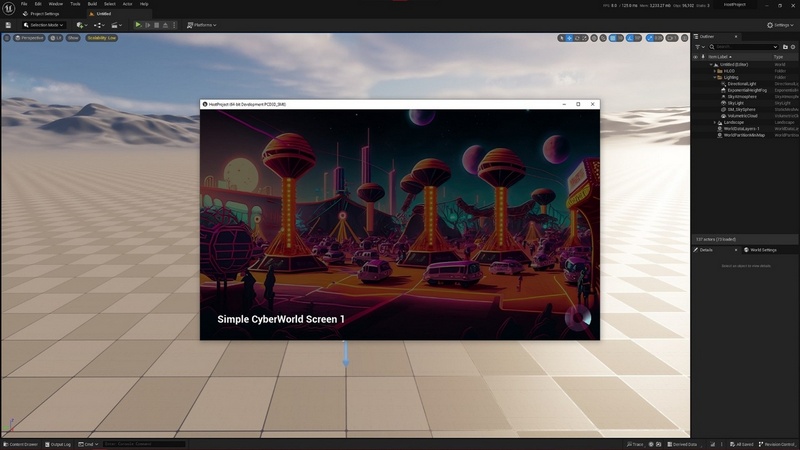Viewport: 800px width, 450px height.
Task: Open the Outliner filter options icon
Action: pyautogui.click(x=700, y=47)
